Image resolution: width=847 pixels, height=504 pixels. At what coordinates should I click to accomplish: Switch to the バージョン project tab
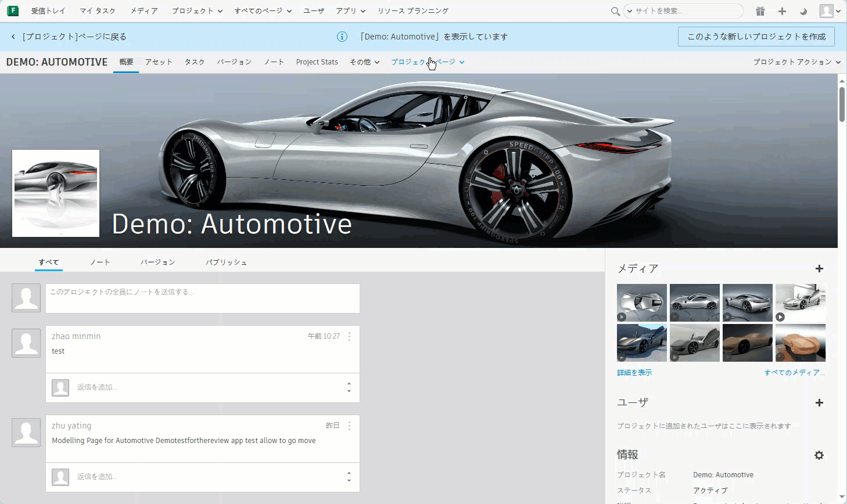point(234,62)
